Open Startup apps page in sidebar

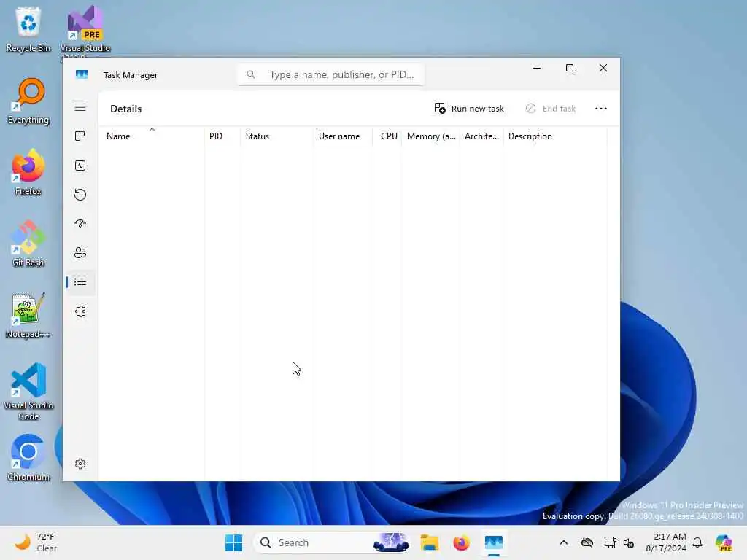[x=80, y=223]
